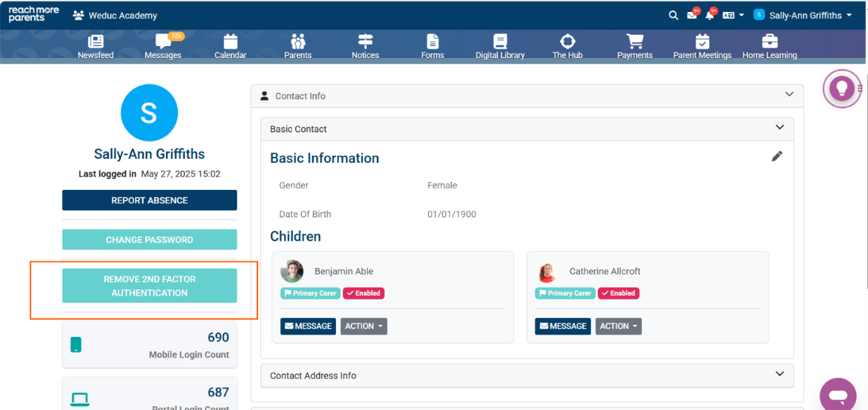Open the purple chat bubble widget
Screen dimensions: 868x410
[x=838, y=396]
